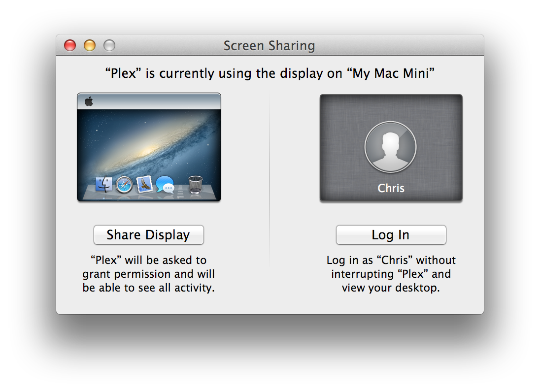Minimize the window with the yellow button

(90, 45)
